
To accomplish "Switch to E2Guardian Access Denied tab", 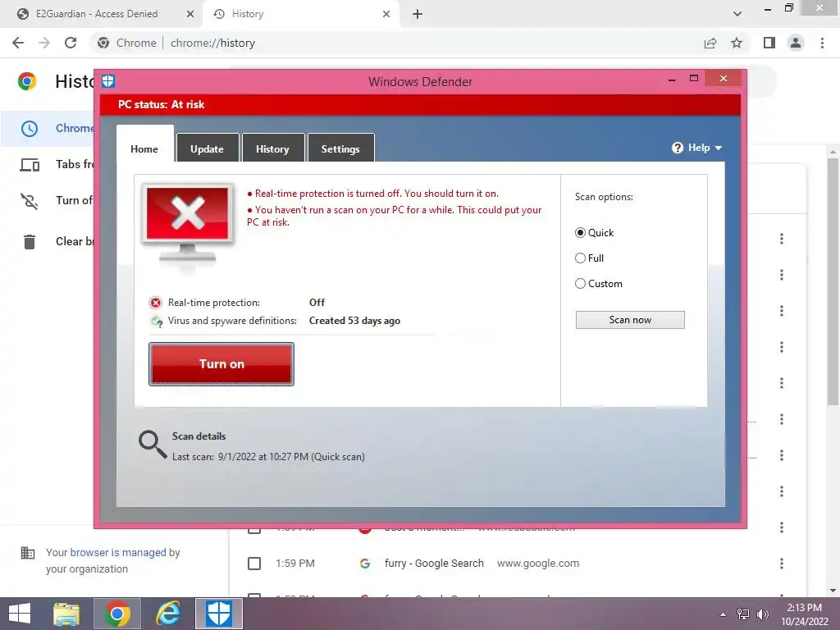I will click(x=105, y=14).
